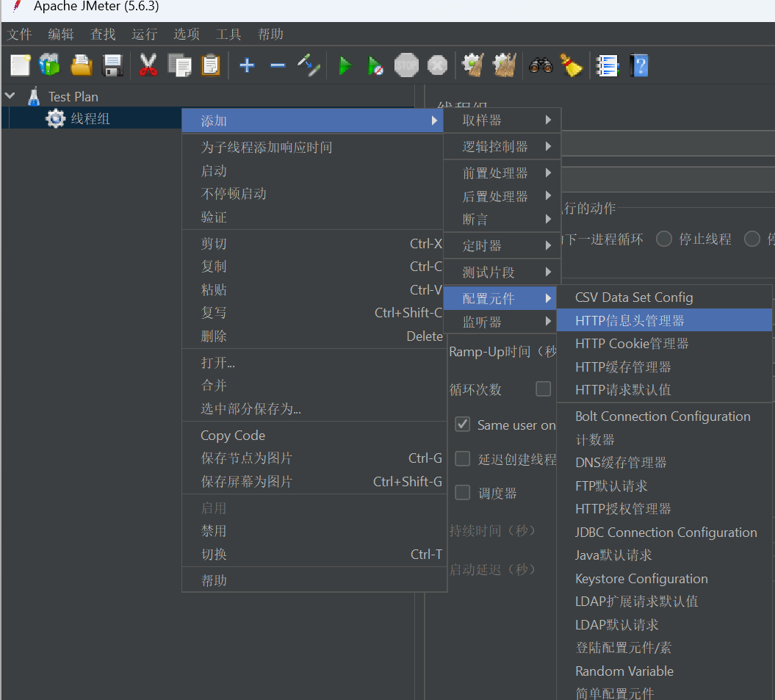The image size is (775, 700).
Task: Open the 工具 menu
Action: pyautogui.click(x=228, y=34)
